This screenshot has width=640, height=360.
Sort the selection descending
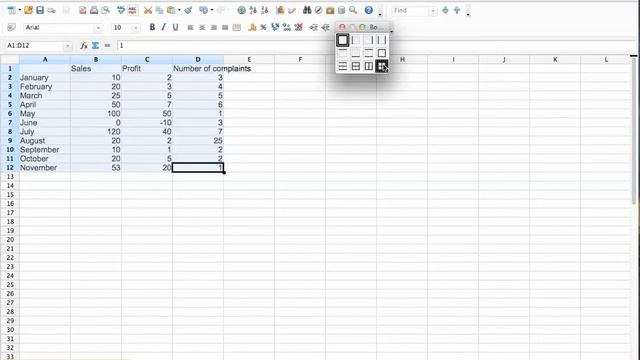(x=264, y=10)
